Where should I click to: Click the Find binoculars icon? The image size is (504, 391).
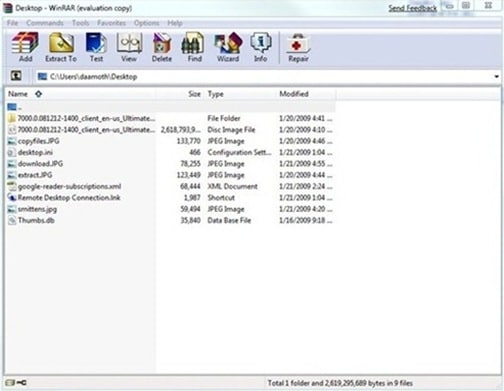(x=193, y=43)
